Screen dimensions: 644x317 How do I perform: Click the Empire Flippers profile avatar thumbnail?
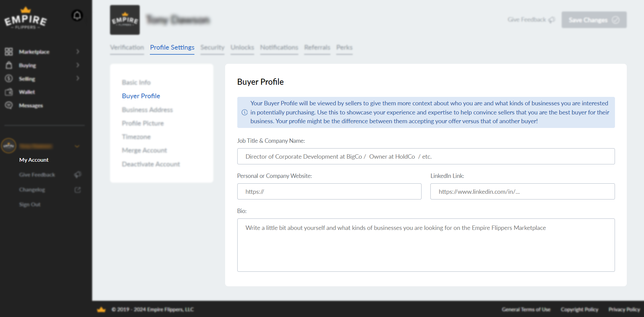click(125, 20)
